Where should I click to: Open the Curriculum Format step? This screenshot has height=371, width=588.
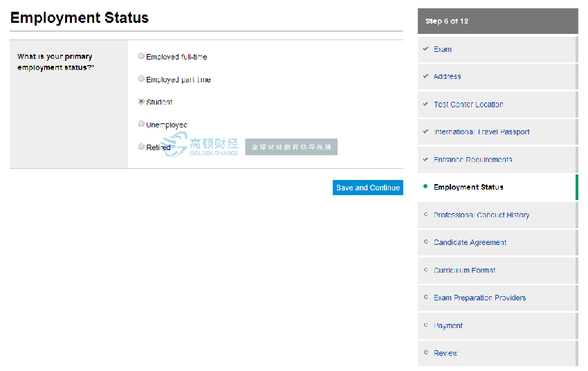464,271
